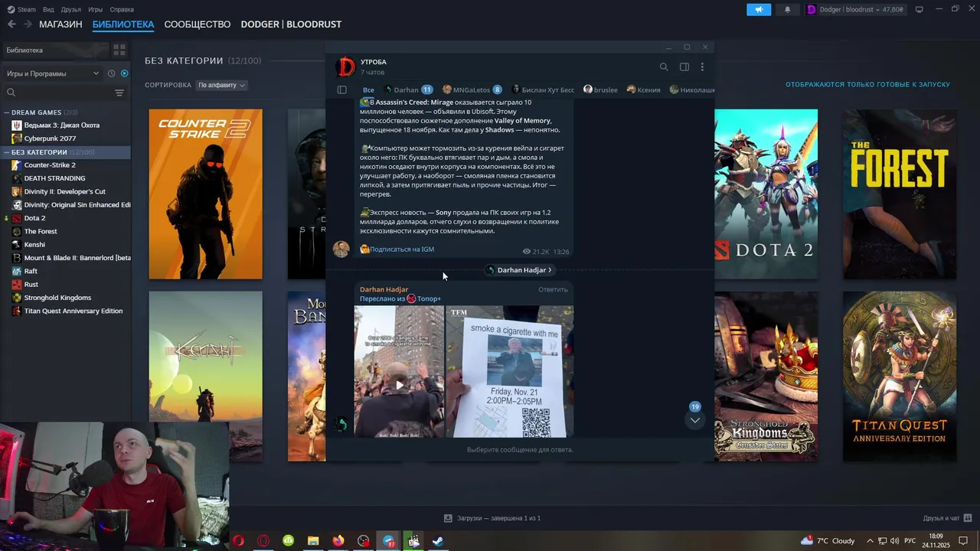This screenshot has width=980, height=551.
Task: Select Counter-Strike 2 in sidebar list
Action: [50, 165]
